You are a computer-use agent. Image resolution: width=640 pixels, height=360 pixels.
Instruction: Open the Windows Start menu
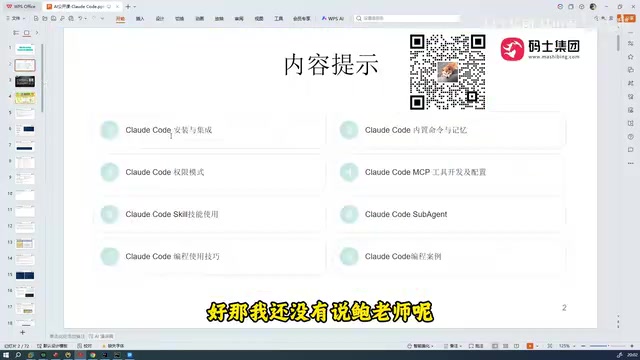[6, 355]
